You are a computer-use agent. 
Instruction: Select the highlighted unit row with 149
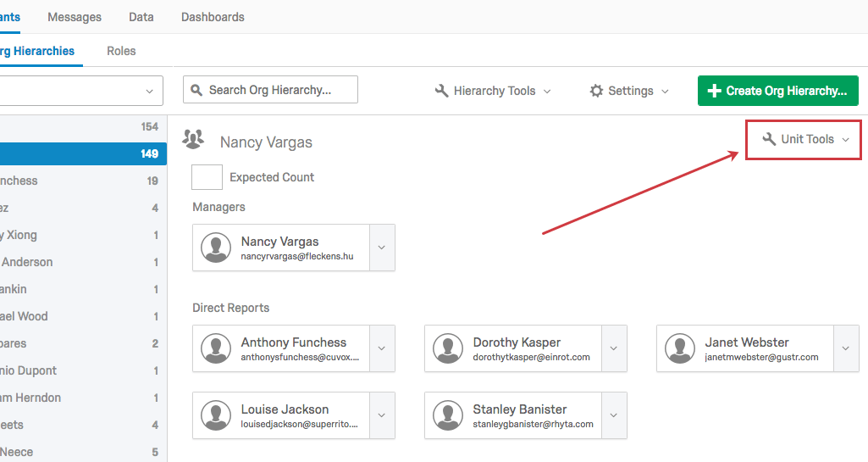(83, 153)
